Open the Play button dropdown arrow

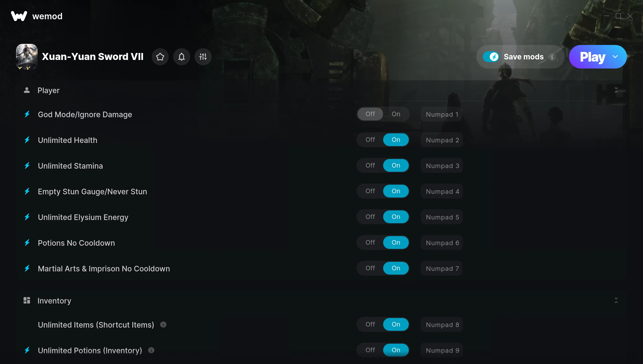(x=615, y=57)
